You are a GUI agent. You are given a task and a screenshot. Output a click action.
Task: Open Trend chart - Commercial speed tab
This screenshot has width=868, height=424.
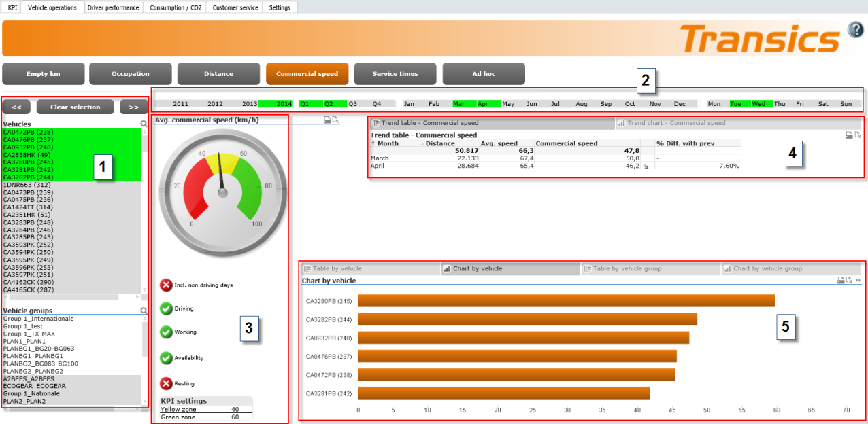675,123
